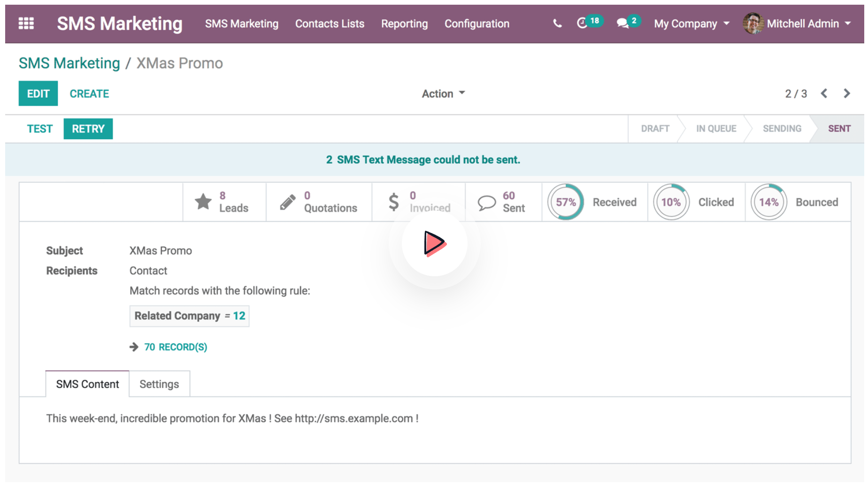This screenshot has width=868, height=483.
Task: Click the EDIT button
Action: click(38, 93)
